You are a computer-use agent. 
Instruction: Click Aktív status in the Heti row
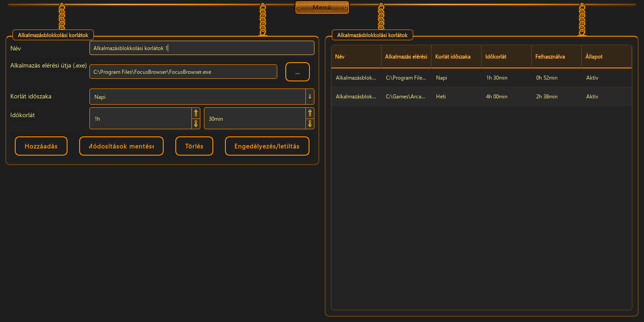click(606, 97)
